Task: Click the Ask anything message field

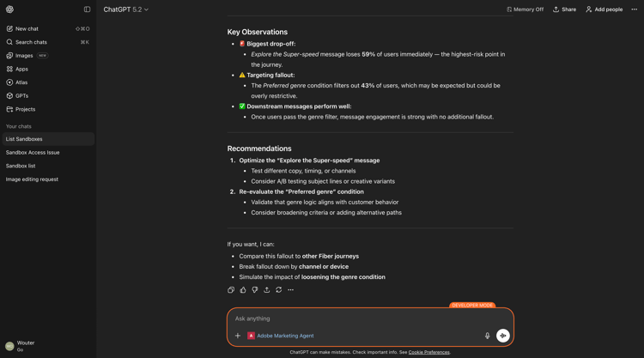Action: pos(369,319)
